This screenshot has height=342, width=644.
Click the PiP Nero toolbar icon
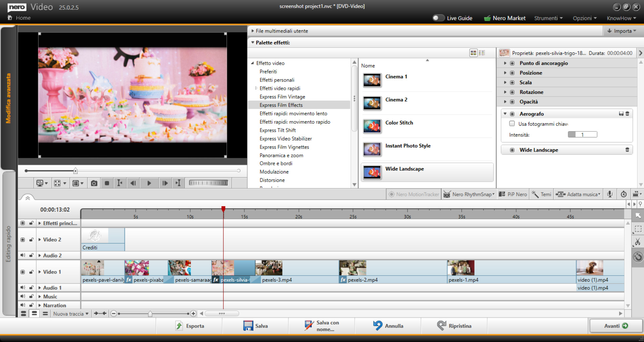513,194
